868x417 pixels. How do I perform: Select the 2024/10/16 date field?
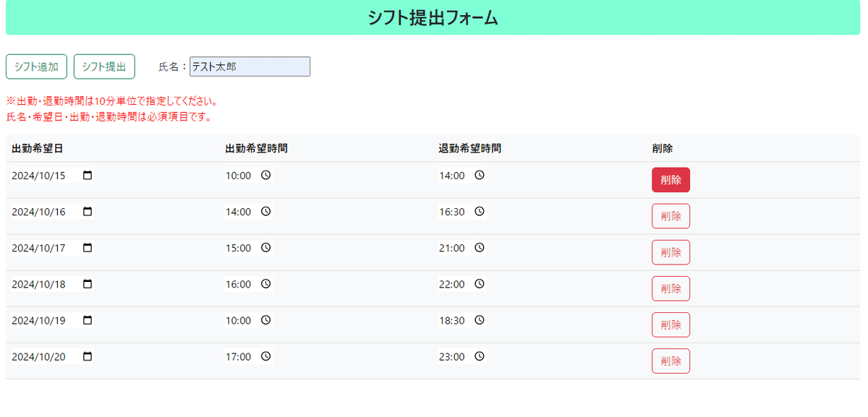coord(53,212)
